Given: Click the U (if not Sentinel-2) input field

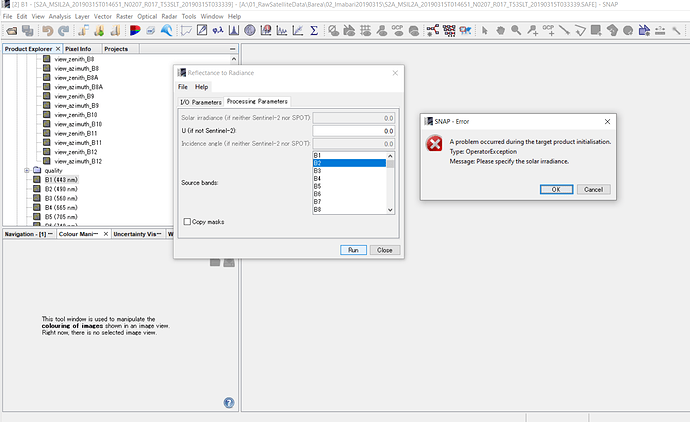Looking at the screenshot, I should tap(353, 131).
